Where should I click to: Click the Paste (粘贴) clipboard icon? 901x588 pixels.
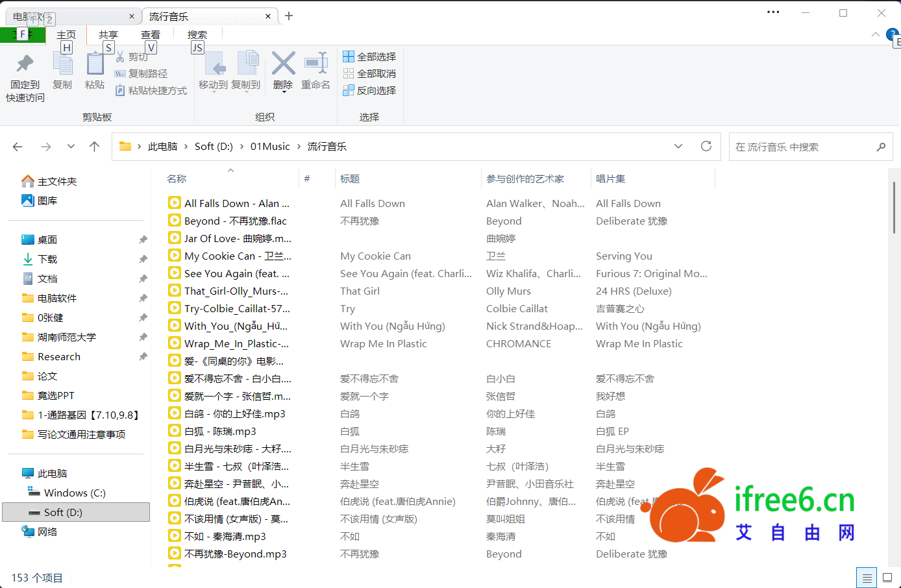click(x=95, y=64)
